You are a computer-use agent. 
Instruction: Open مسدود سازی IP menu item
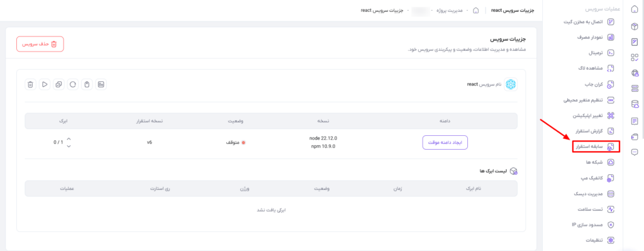pyautogui.click(x=592, y=225)
